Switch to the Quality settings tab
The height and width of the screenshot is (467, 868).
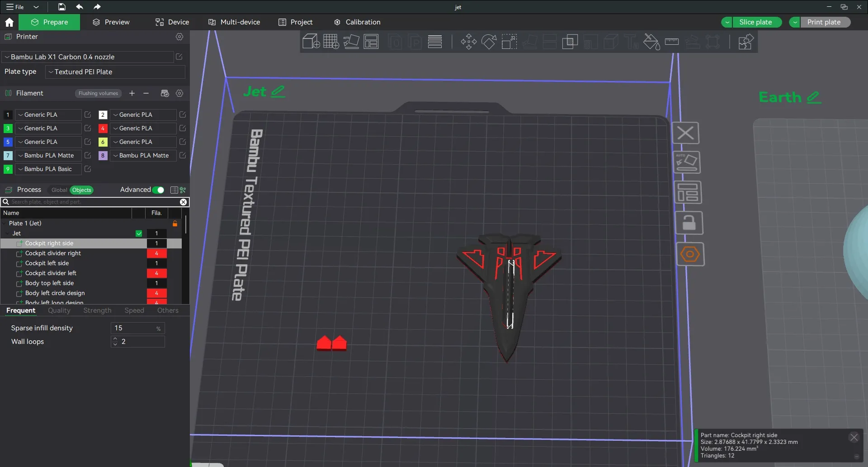click(x=59, y=310)
